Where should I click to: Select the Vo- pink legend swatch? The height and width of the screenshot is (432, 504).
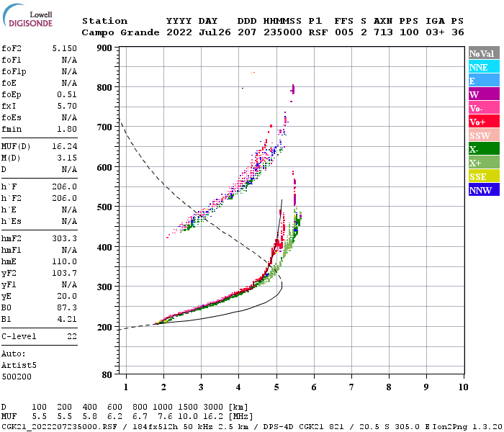point(484,108)
